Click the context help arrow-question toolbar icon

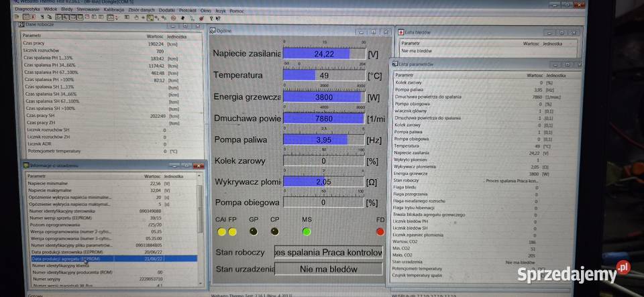pos(218,19)
